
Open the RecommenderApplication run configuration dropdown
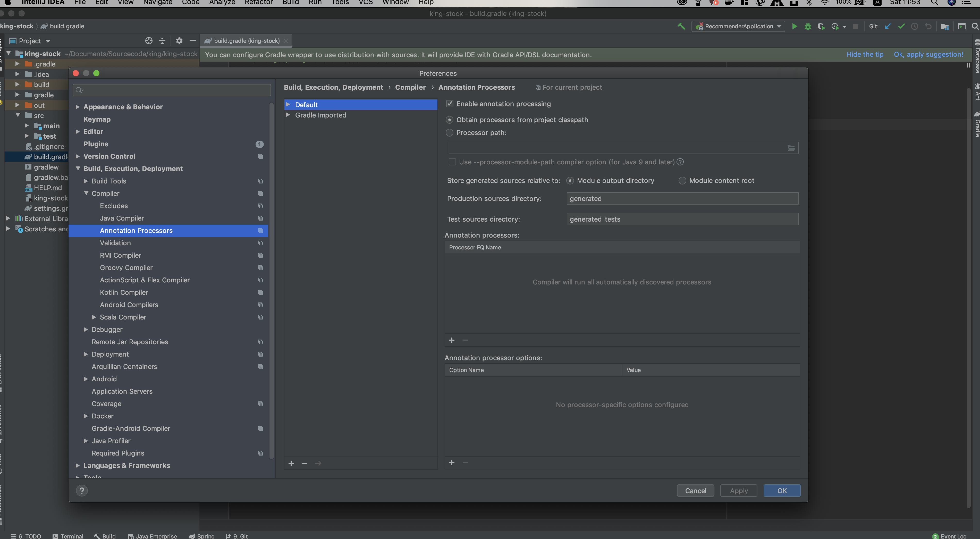click(x=738, y=26)
